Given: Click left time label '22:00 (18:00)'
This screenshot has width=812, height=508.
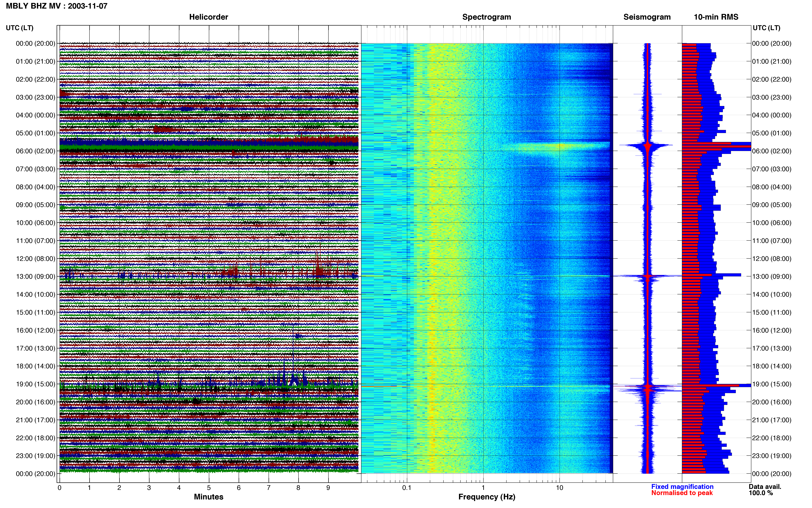Looking at the screenshot, I should (36, 438).
